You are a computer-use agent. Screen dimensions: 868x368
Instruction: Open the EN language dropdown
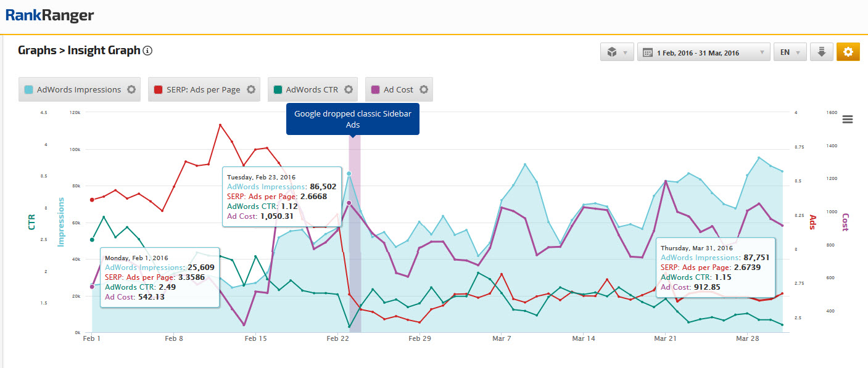(x=790, y=52)
